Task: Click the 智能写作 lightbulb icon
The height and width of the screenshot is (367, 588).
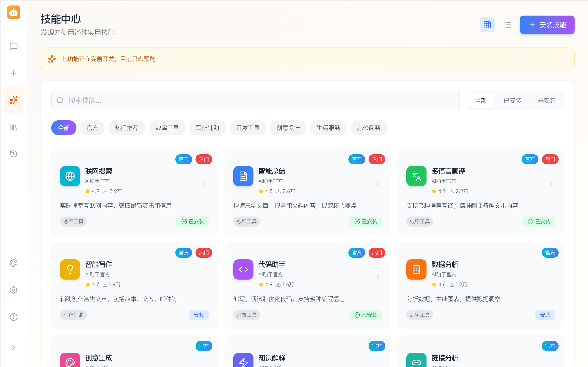Action: pos(70,269)
